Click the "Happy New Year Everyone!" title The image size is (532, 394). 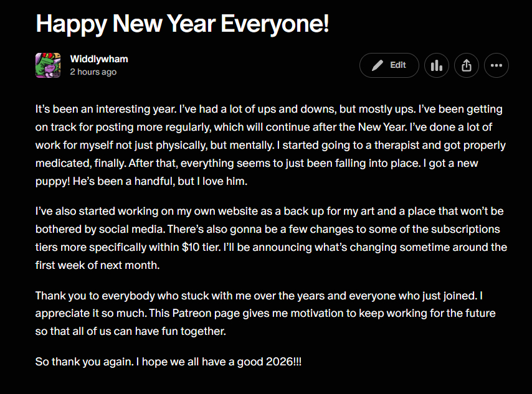pyautogui.click(x=182, y=24)
